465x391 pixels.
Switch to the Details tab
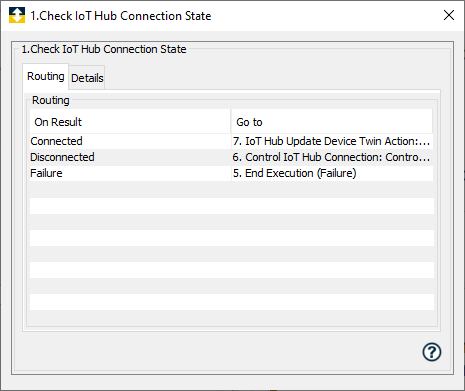coord(87,78)
